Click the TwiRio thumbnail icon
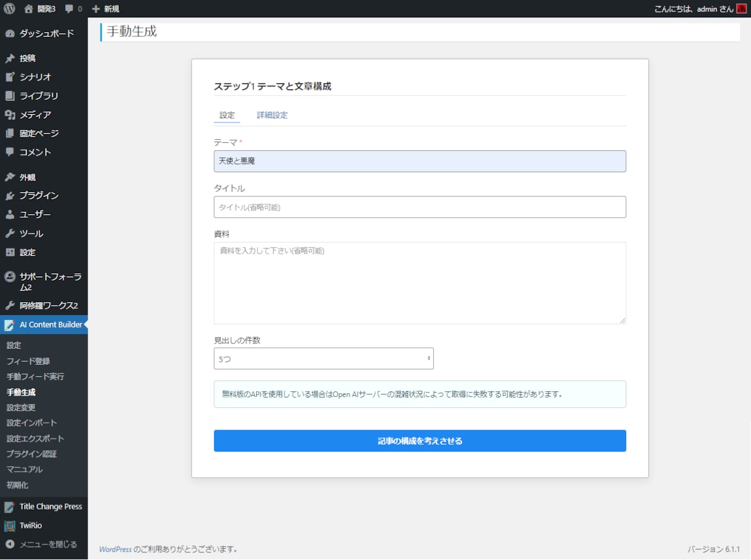This screenshot has width=751, height=560. [x=9, y=526]
